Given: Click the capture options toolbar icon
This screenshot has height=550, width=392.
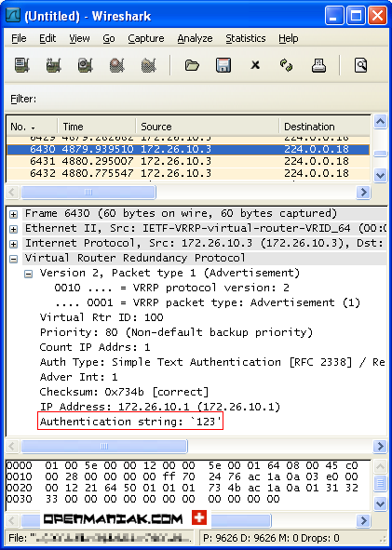Looking at the screenshot, I should [x=54, y=65].
